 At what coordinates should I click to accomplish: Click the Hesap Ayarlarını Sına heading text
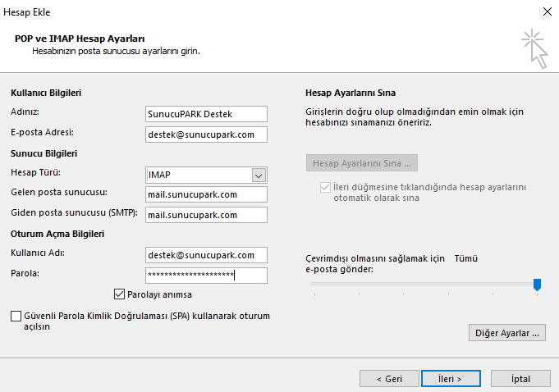pos(351,93)
